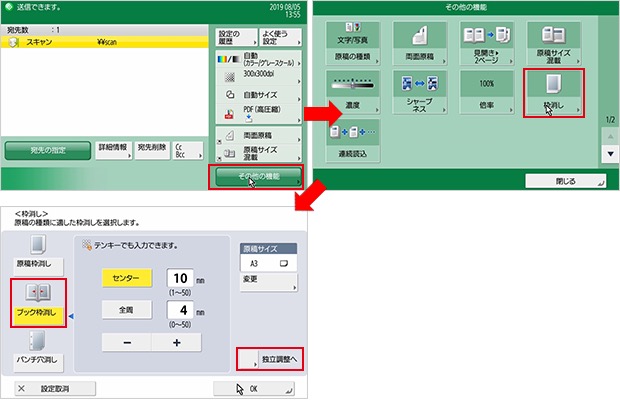Expand the PDF (高圧縮) file format options
The height and width of the screenshot is (400, 620).
pyautogui.click(x=254, y=106)
